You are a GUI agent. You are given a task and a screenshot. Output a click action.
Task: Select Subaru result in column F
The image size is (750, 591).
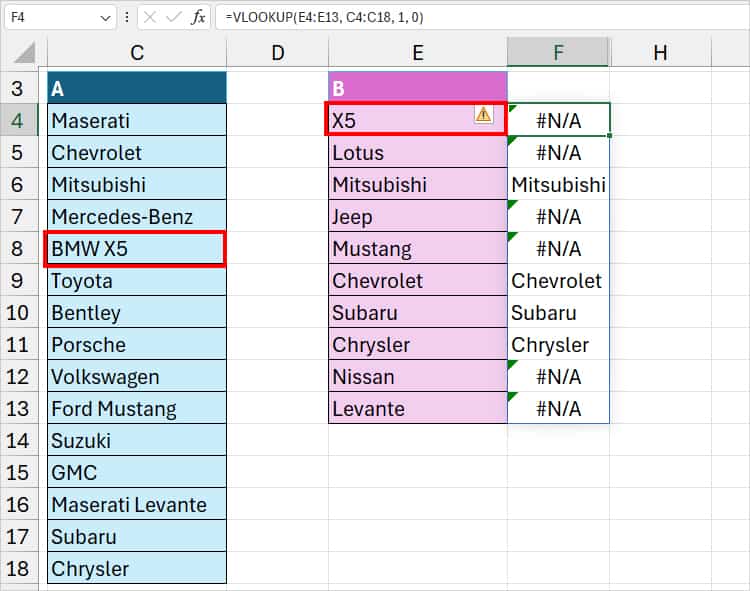click(558, 312)
